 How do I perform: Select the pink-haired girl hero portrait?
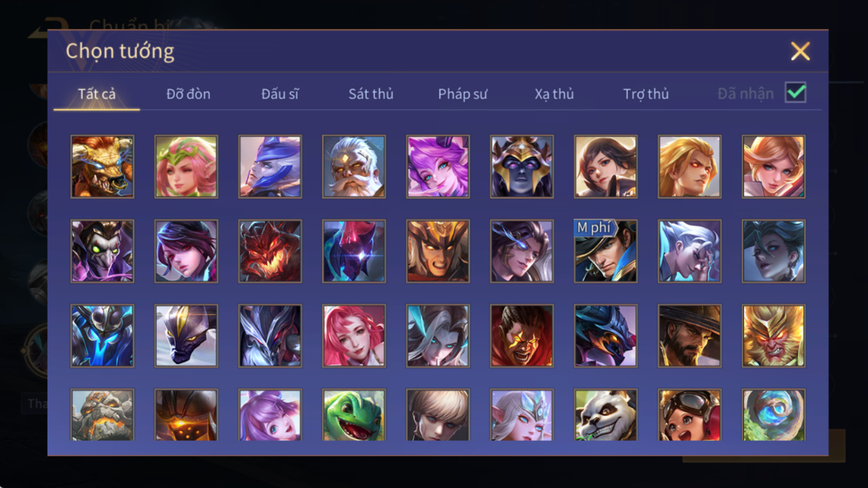[x=354, y=336]
